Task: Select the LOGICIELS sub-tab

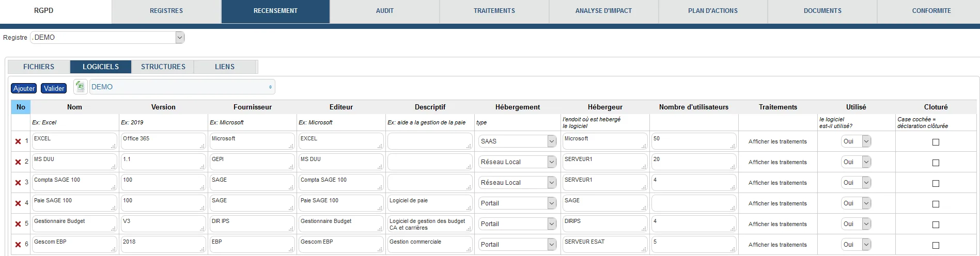Action: pos(101,67)
